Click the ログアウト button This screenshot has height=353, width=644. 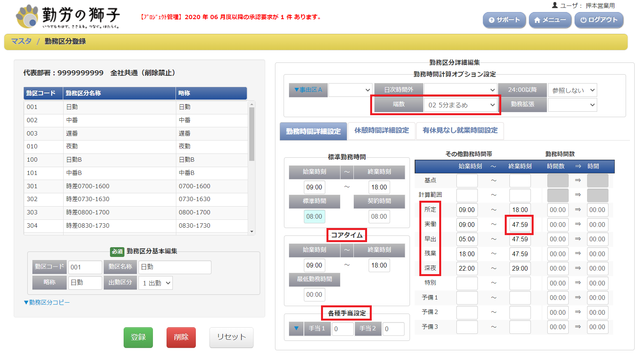599,20
